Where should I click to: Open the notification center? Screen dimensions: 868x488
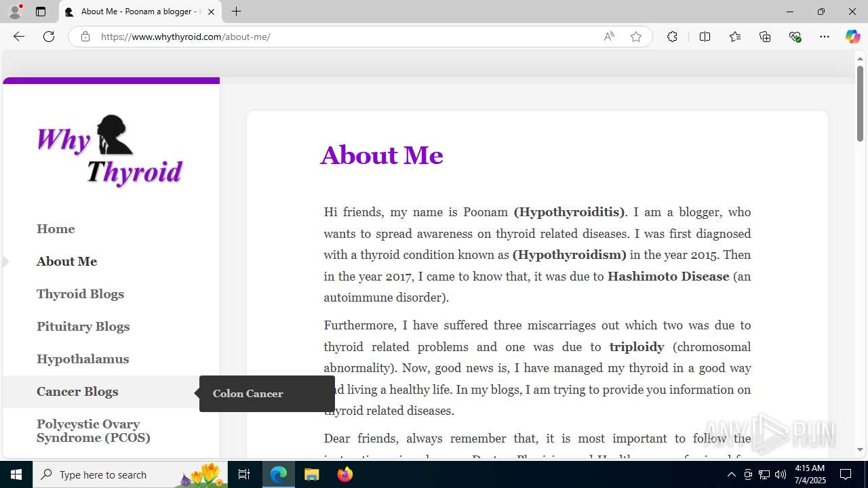(846, 474)
